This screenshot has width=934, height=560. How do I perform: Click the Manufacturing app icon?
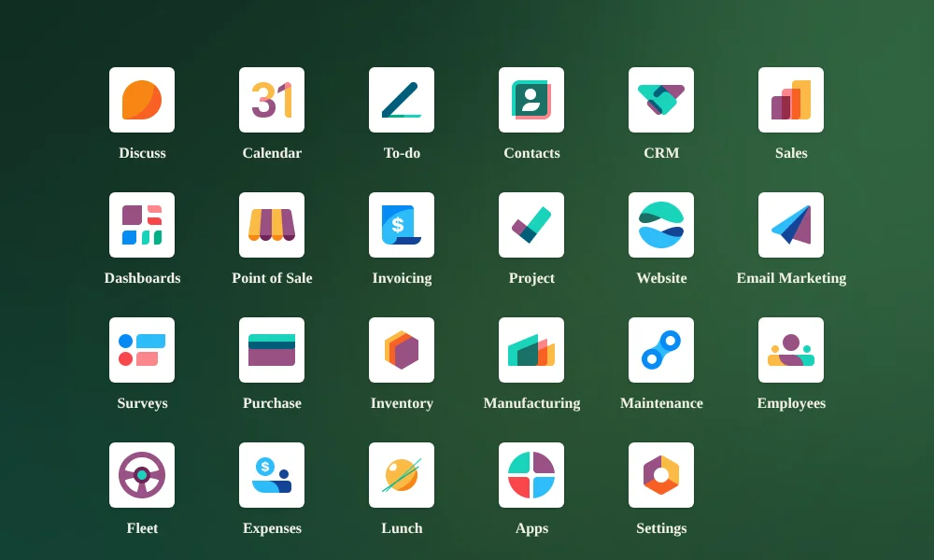(531, 350)
